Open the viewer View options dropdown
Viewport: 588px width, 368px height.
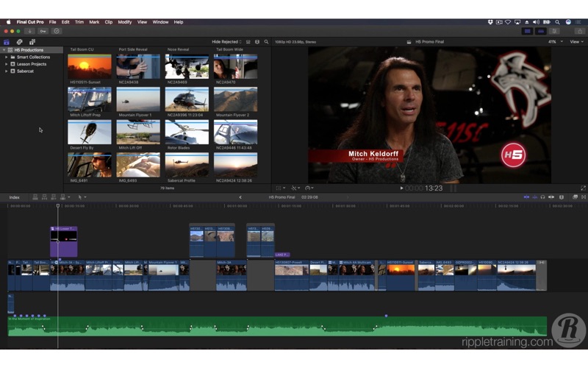577,42
